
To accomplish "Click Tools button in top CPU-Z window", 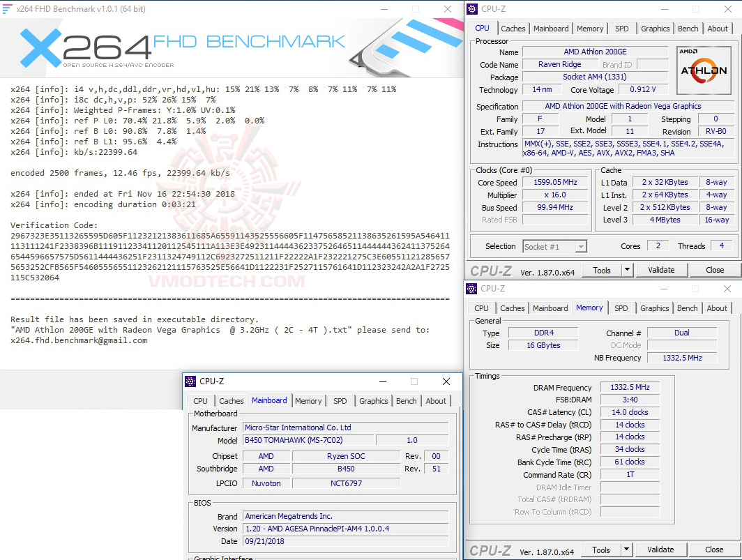I will pyautogui.click(x=601, y=270).
